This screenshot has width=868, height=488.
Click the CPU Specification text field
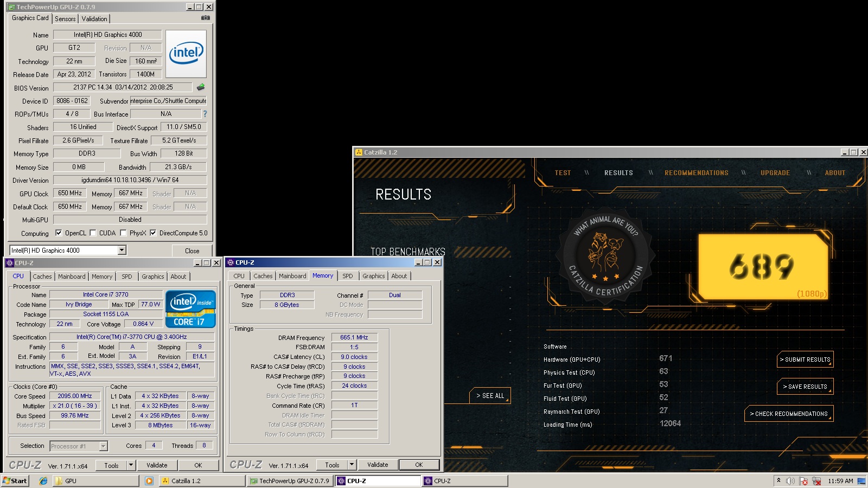point(132,337)
